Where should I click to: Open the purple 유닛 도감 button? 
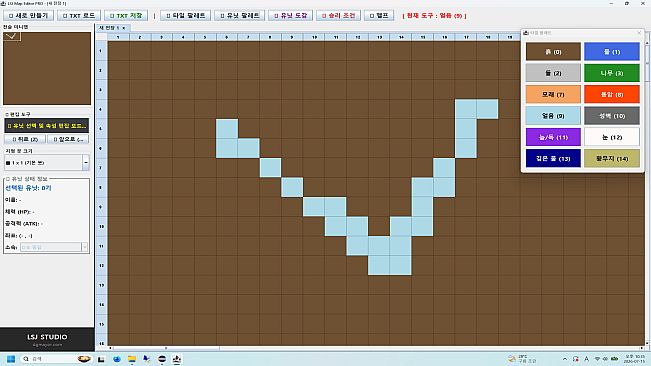pyautogui.click(x=290, y=16)
